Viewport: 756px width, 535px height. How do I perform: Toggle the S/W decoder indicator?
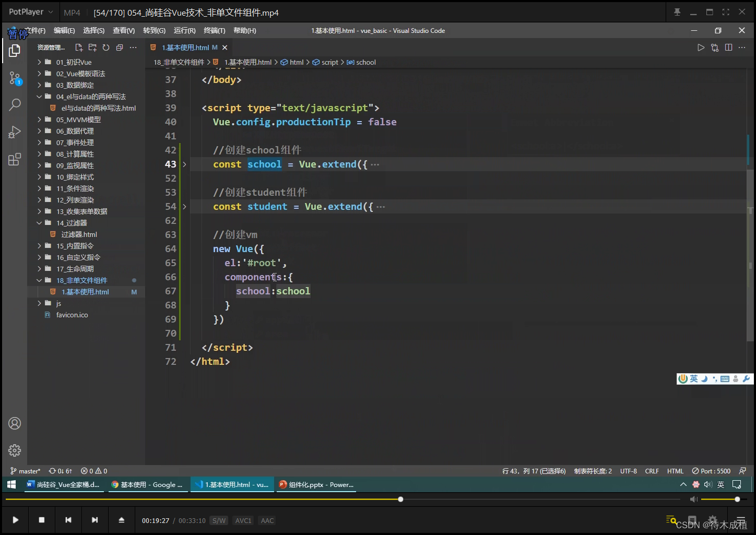pyautogui.click(x=219, y=520)
